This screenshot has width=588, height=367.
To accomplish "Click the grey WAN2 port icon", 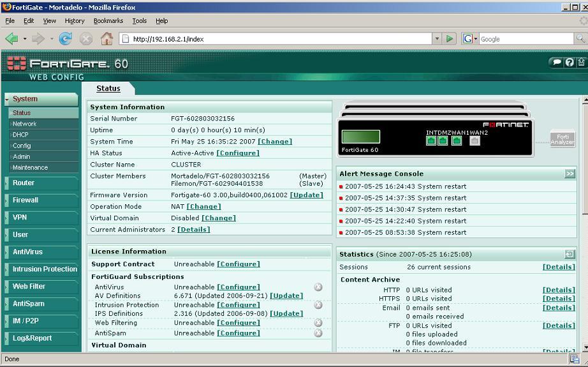I will click(474, 140).
